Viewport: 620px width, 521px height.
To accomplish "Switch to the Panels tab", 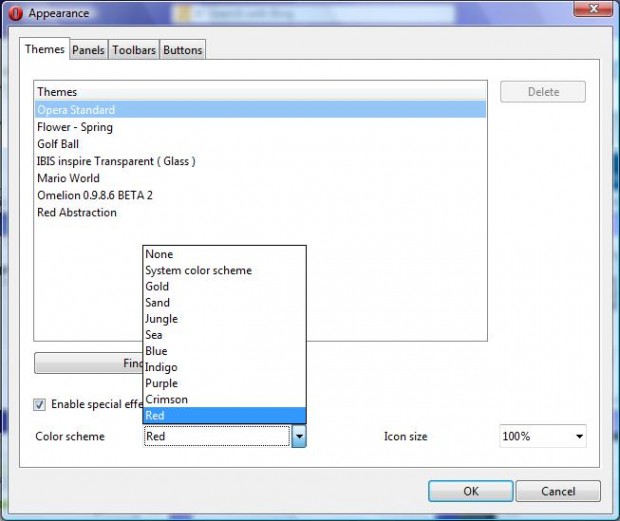I will (x=88, y=50).
